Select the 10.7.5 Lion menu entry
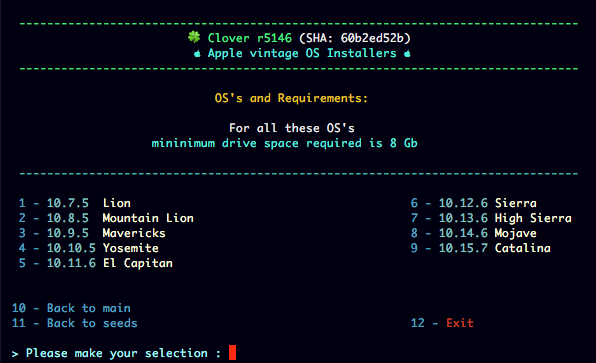Image resolution: width=596 pixels, height=363 pixels. 75,203
